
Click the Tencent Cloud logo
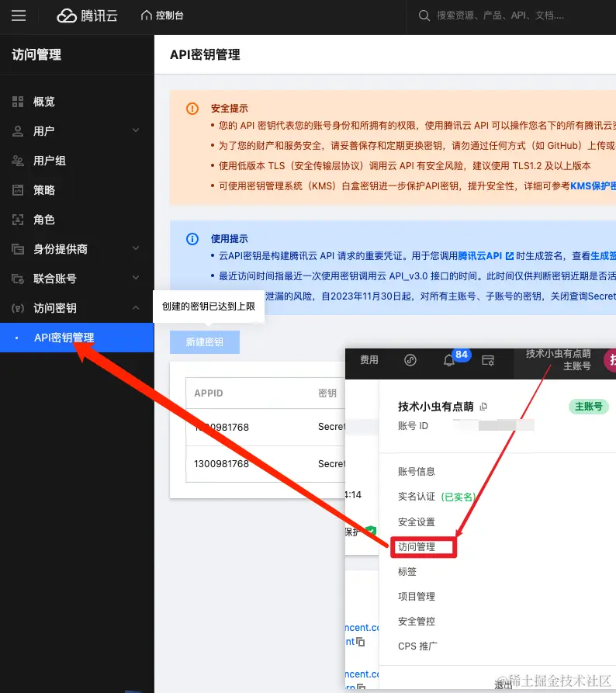pos(87,16)
